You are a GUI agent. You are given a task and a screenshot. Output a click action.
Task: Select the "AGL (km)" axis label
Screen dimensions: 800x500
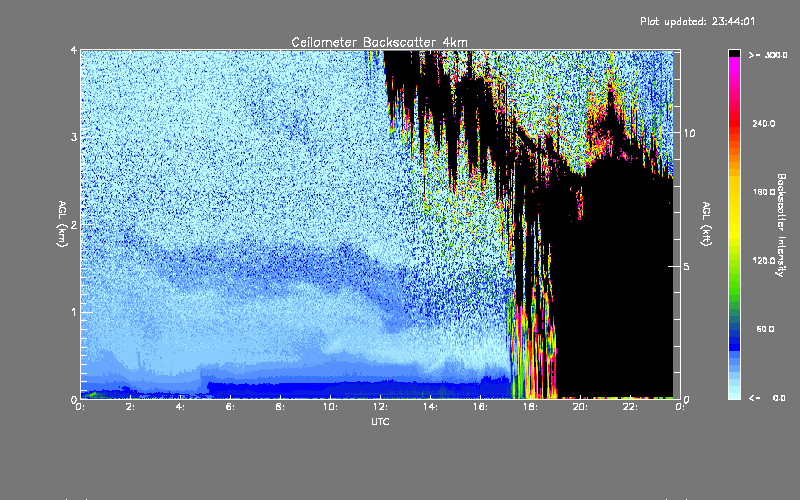(62, 224)
